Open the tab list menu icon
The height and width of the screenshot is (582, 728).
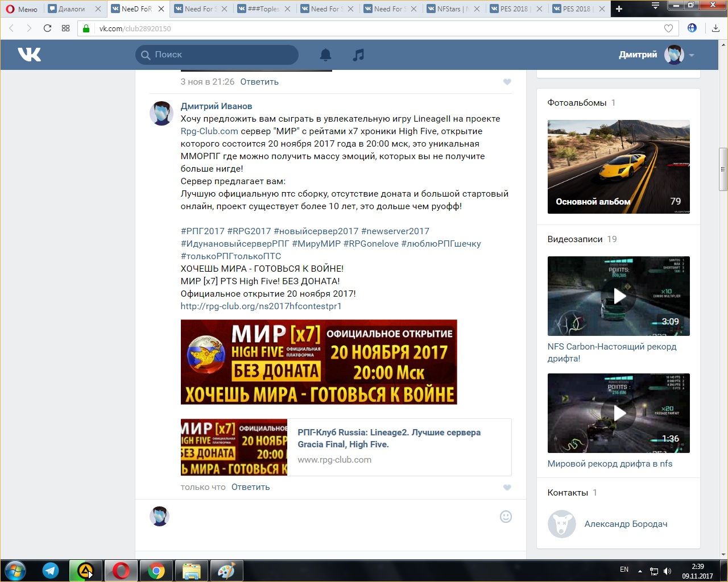655,6
